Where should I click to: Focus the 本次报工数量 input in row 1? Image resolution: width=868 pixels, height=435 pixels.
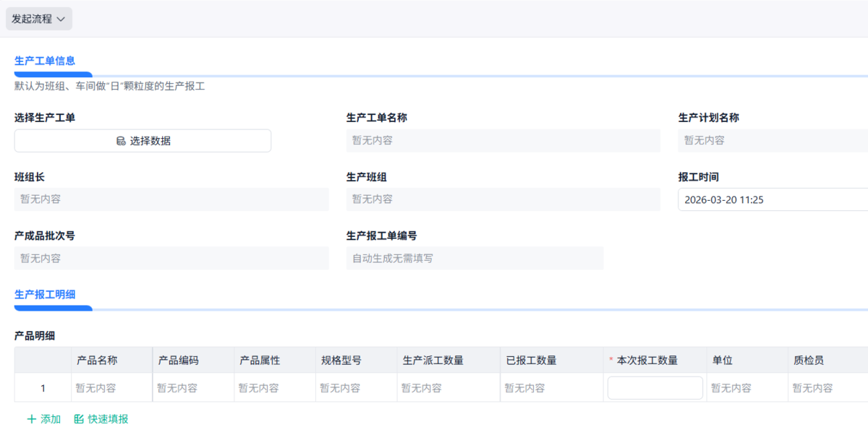(655, 388)
